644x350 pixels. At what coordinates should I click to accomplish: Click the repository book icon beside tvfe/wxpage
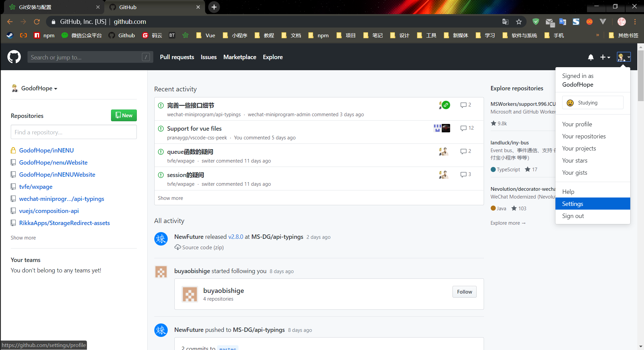pyautogui.click(x=13, y=186)
